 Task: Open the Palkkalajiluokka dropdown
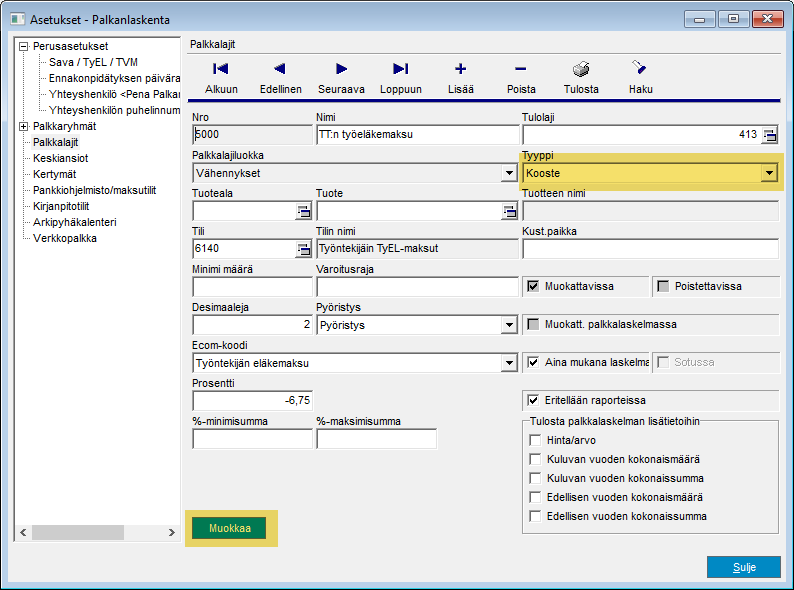click(509, 173)
